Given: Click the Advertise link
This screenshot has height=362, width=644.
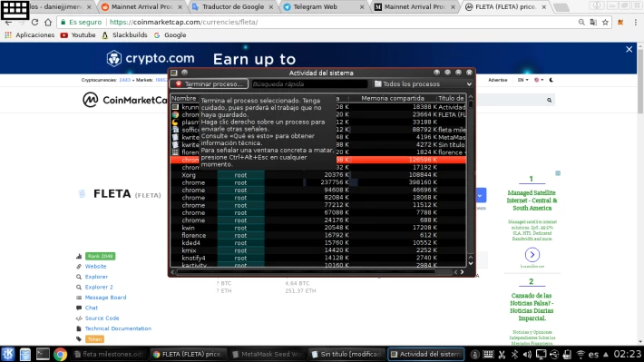Looking at the screenshot, I should [498, 80].
